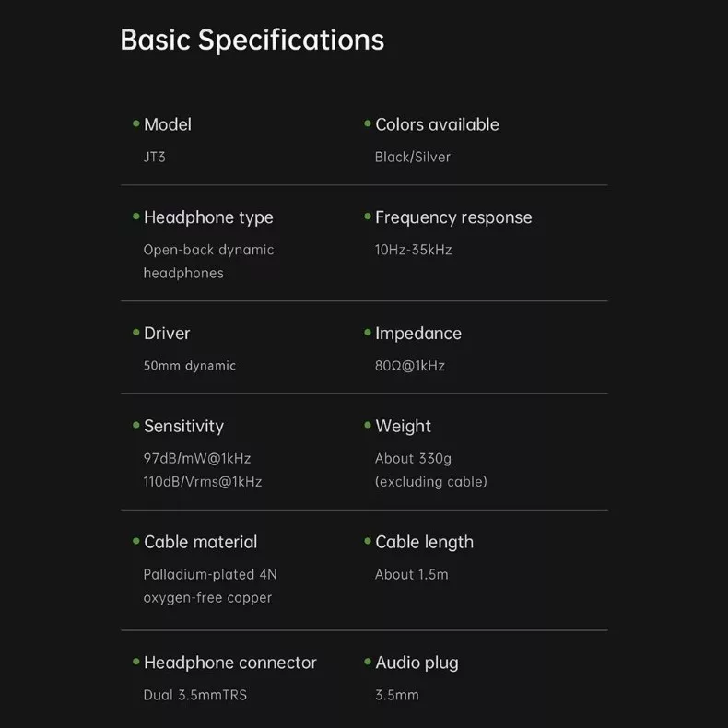Click the Model label

(x=168, y=124)
